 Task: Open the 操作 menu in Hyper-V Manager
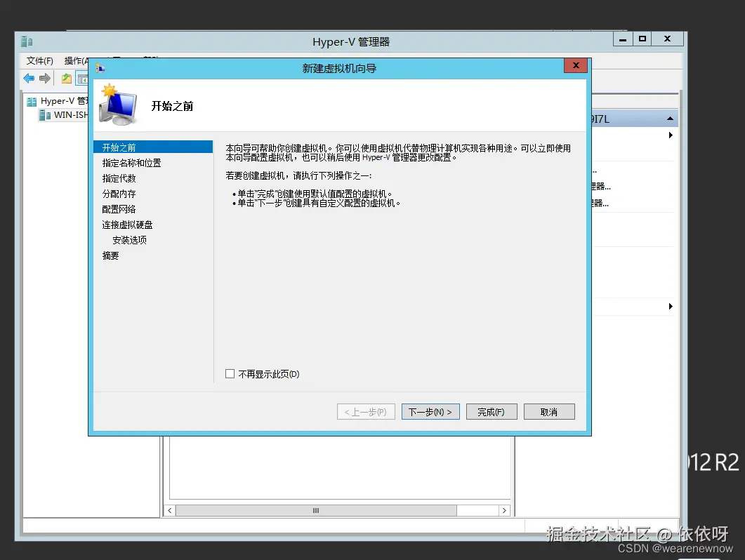coord(76,61)
